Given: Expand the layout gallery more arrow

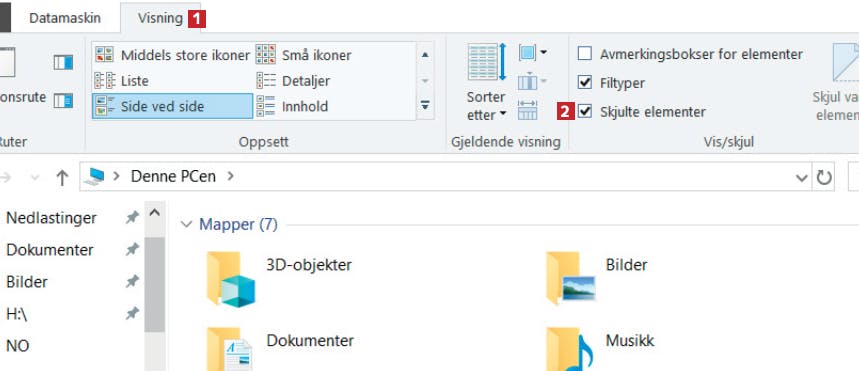Looking at the screenshot, I should pos(425,105).
